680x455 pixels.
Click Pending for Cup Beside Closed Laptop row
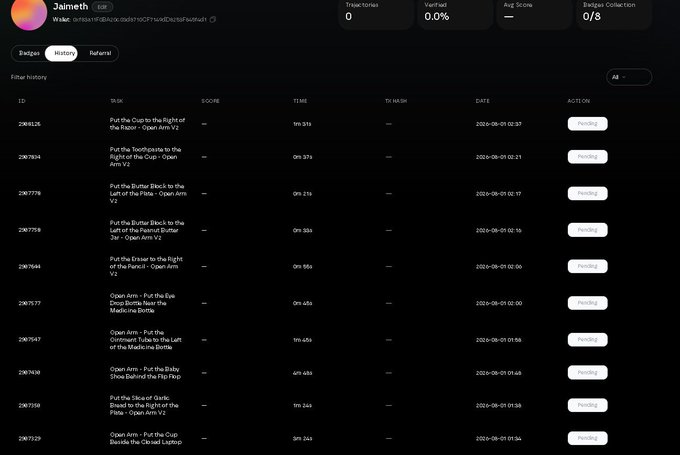pos(587,438)
